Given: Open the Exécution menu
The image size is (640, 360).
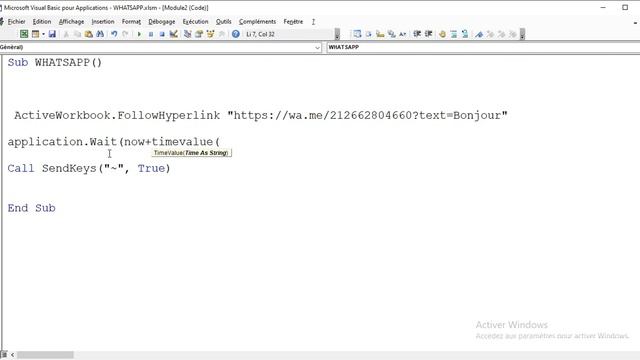Looking at the screenshot, I should (195, 22).
